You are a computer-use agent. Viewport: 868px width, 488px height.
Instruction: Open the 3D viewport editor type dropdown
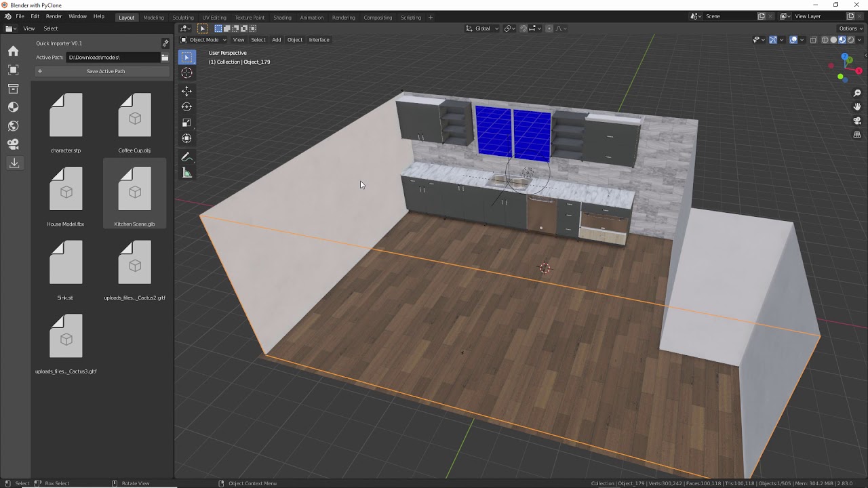pos(185,28)
